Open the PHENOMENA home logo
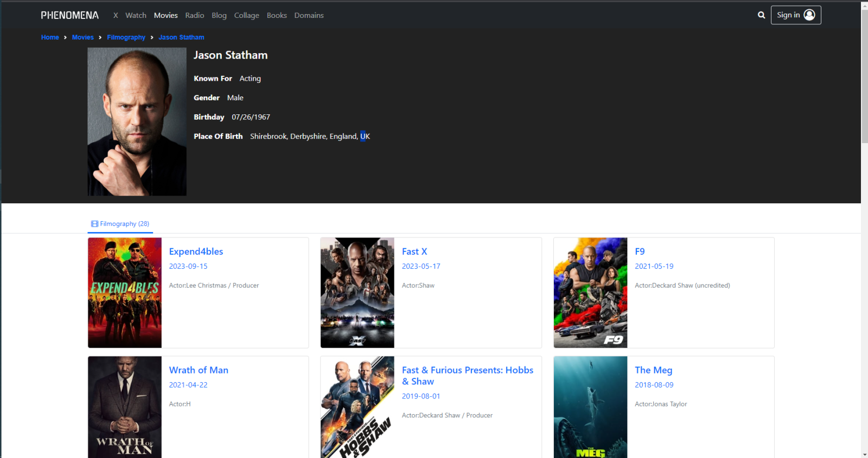The height and width of the screenshot is (458, 868). coord(70,15)
